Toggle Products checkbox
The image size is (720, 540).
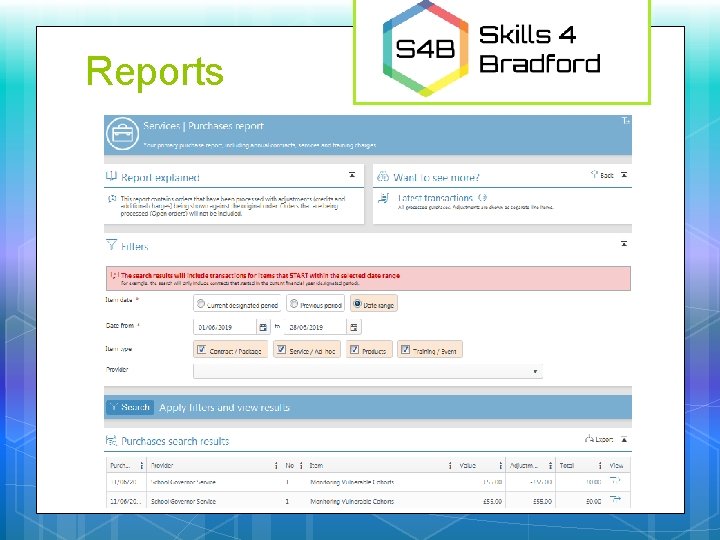point(354,349)
